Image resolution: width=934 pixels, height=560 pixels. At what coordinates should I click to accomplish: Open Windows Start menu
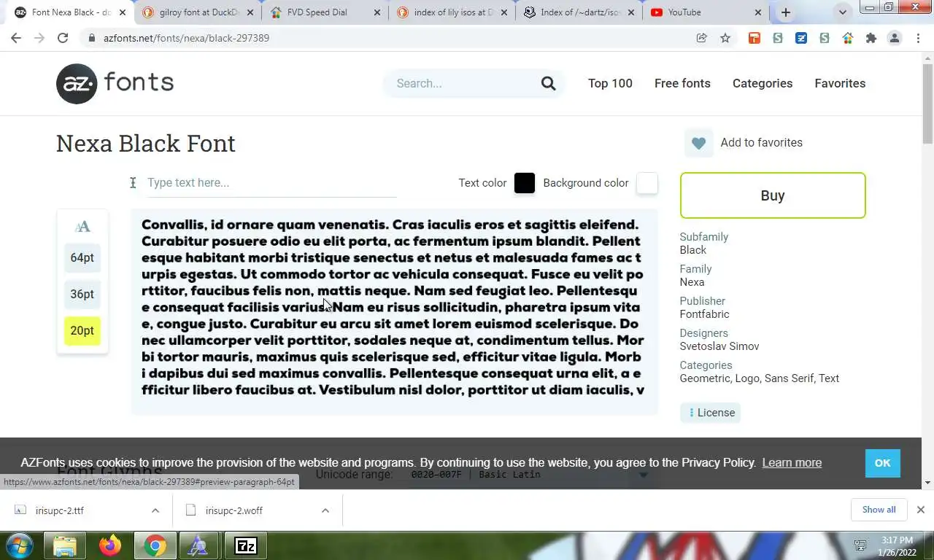[x=19, y=545]
